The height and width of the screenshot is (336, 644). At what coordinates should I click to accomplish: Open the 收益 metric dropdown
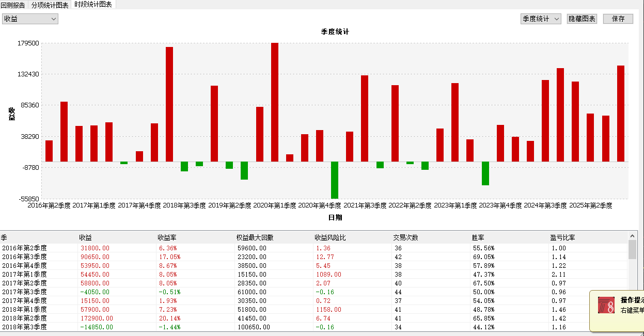[x=30, y=19]
